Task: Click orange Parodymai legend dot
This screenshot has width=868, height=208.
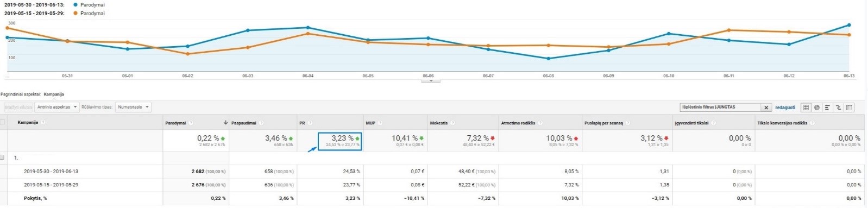Action: [75, 13]
